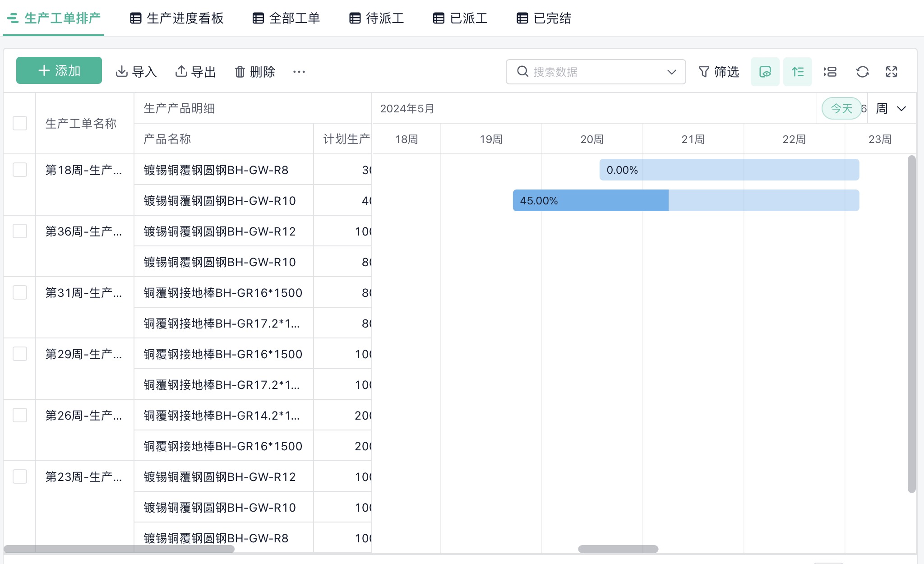Click the 导入 import button

tap(136, 72)
